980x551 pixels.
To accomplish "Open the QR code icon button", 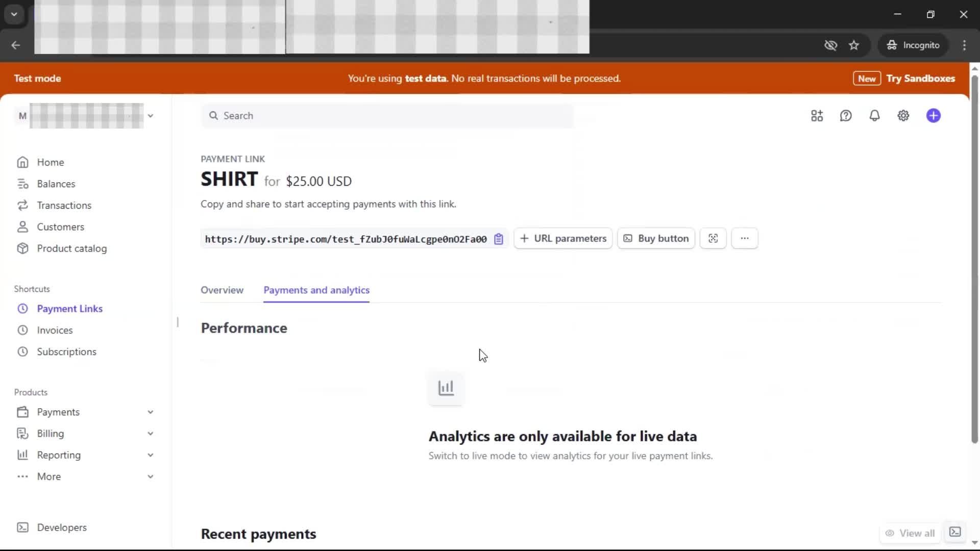I will (713, 238).
